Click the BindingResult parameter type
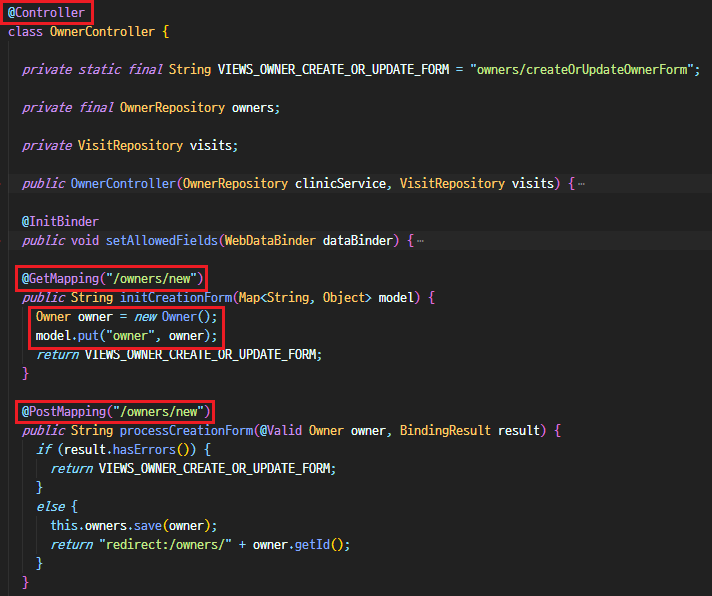Viewport: 712px width, 596px height. point(445,431)
